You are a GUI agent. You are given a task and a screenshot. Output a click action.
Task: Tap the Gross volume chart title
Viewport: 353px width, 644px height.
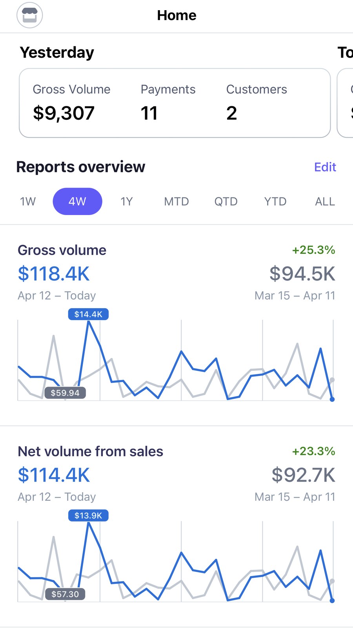(62, 250)
